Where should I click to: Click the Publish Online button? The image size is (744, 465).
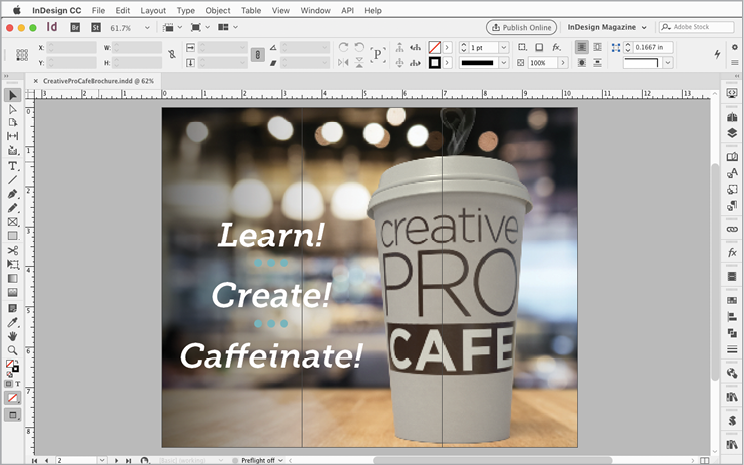pyautogui.click(x=522, y=27)
